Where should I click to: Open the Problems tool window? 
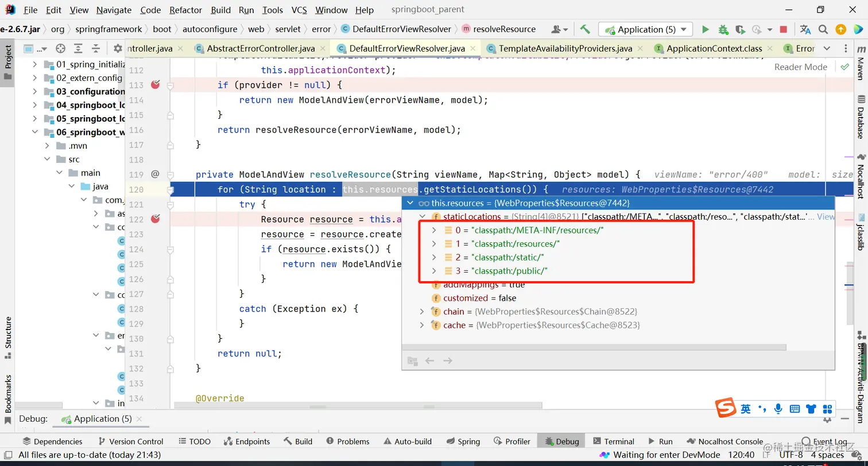(347, 441)
